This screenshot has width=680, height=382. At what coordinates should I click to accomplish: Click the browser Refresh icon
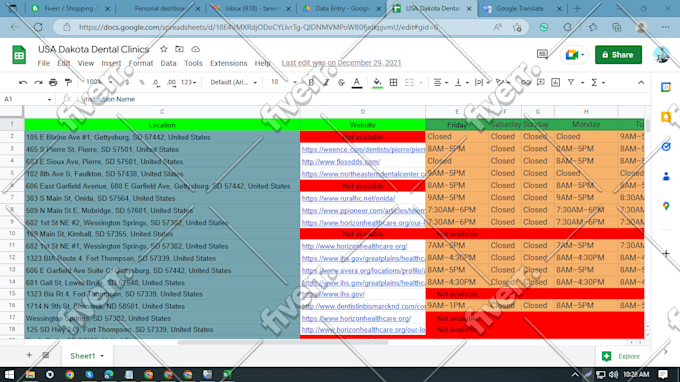click(38, 27)
